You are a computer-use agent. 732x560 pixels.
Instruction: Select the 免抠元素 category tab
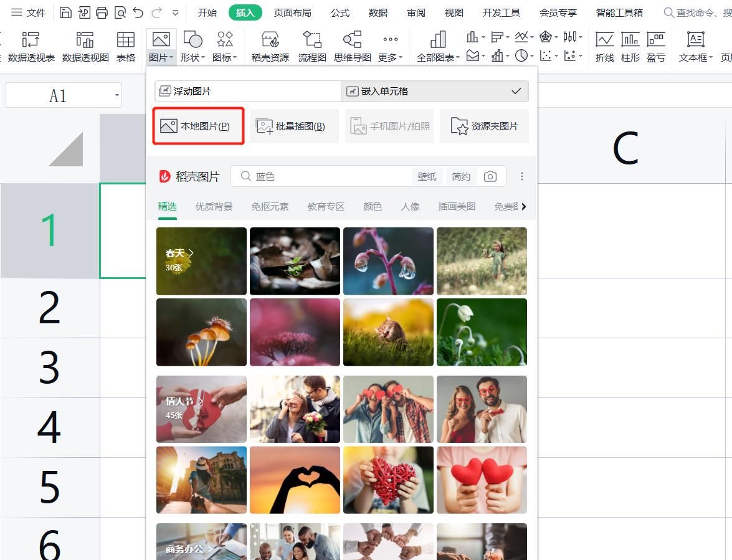point(270,206)
